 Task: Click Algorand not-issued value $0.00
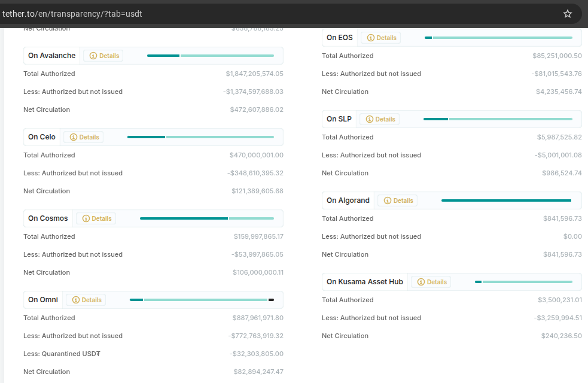572,237
